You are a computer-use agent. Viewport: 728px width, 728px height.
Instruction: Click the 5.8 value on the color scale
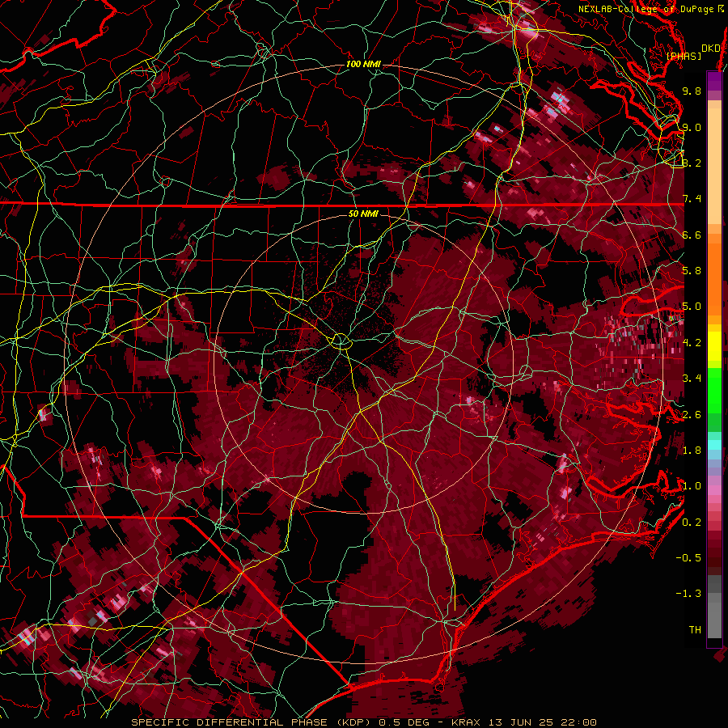tap(692, 271)
